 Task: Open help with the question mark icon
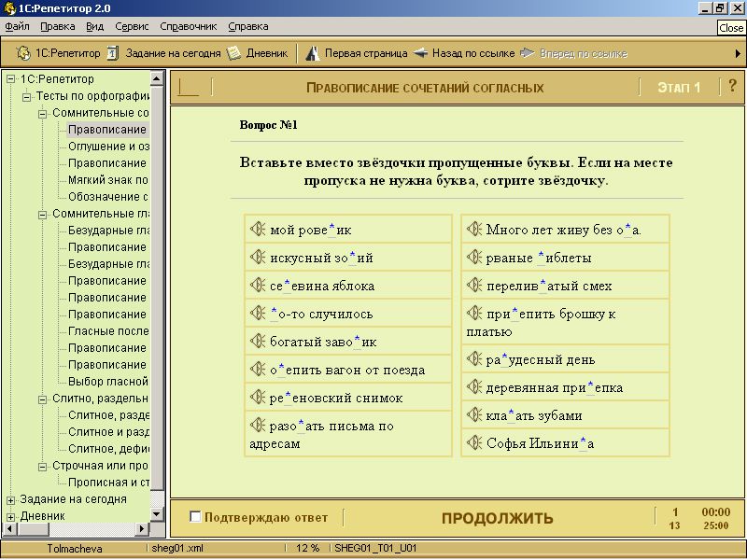[x=732, y=87]
